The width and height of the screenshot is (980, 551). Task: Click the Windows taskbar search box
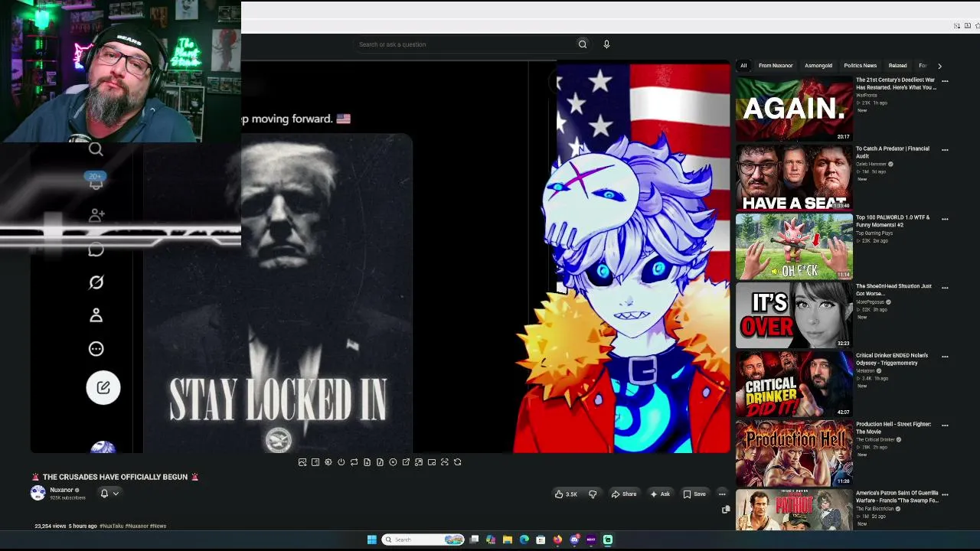point(423,540)
